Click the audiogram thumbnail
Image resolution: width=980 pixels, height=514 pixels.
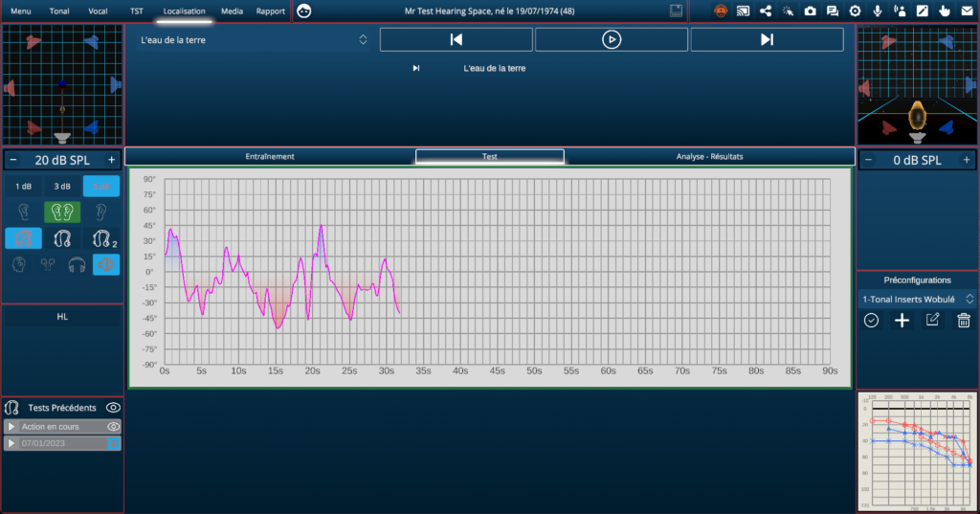click(x=917, y=450)
